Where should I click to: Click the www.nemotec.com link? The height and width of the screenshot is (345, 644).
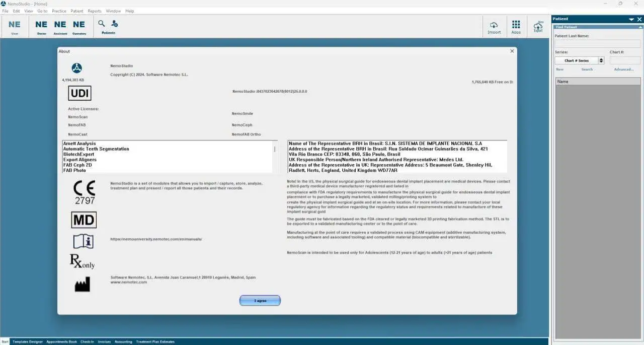click(x=129, y=282)
